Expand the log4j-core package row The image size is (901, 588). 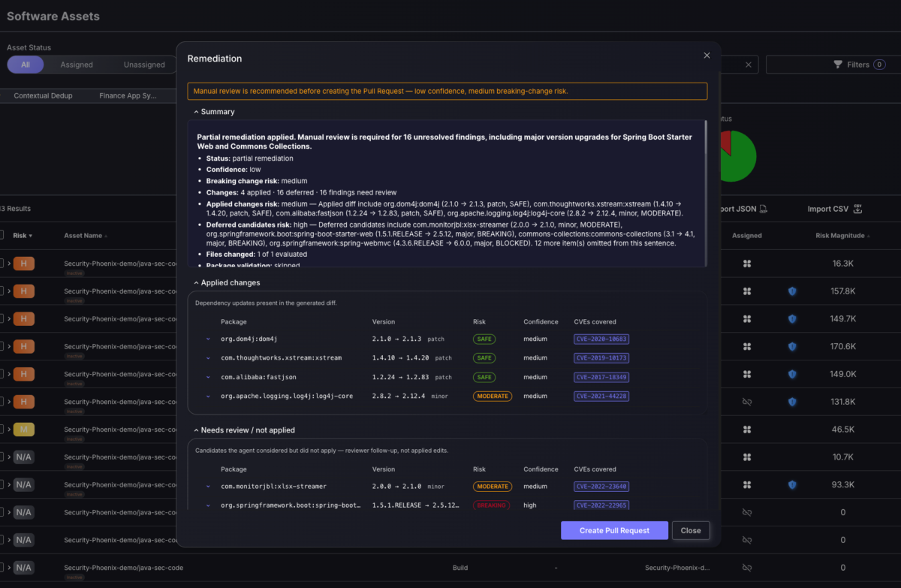click(208, 396)
